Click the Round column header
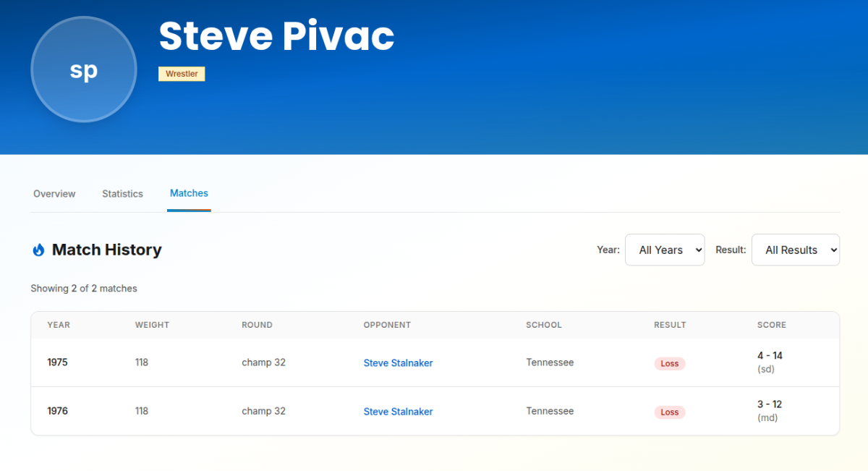This screenshot has height=471, width=868. click(257, 325)
